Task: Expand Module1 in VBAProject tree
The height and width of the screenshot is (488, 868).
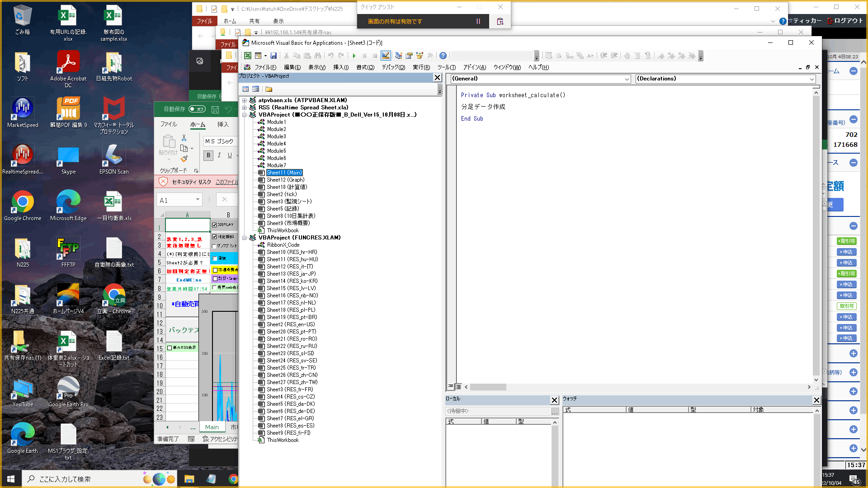Action: [x=276, y=122]
